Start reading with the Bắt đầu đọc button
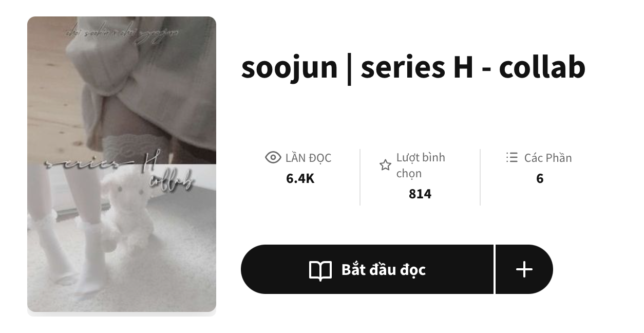644x333 pixels. (x=367, y=269)
